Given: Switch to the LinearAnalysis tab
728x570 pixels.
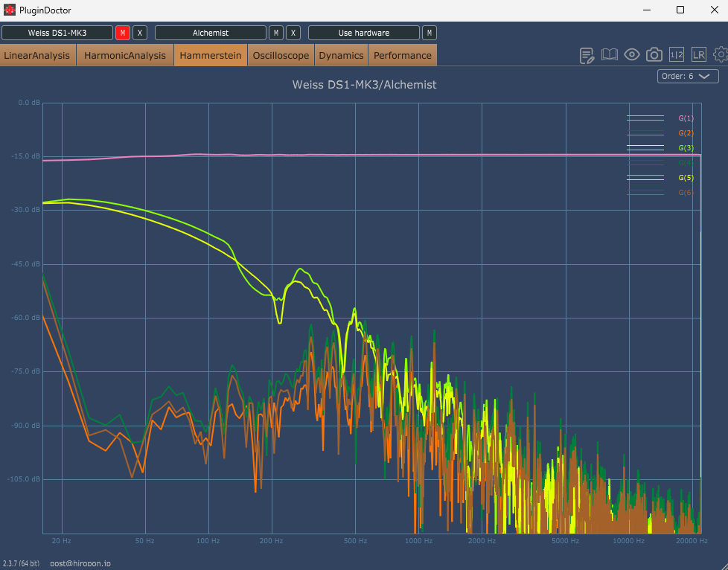Looking at the screenshot, I should point(37,55).
